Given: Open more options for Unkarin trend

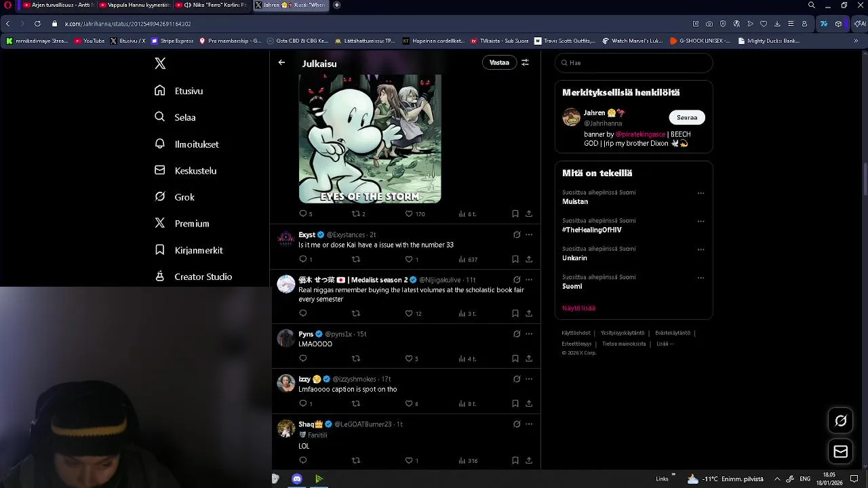Looking at the screenshot, I should (x=701, y=249).
